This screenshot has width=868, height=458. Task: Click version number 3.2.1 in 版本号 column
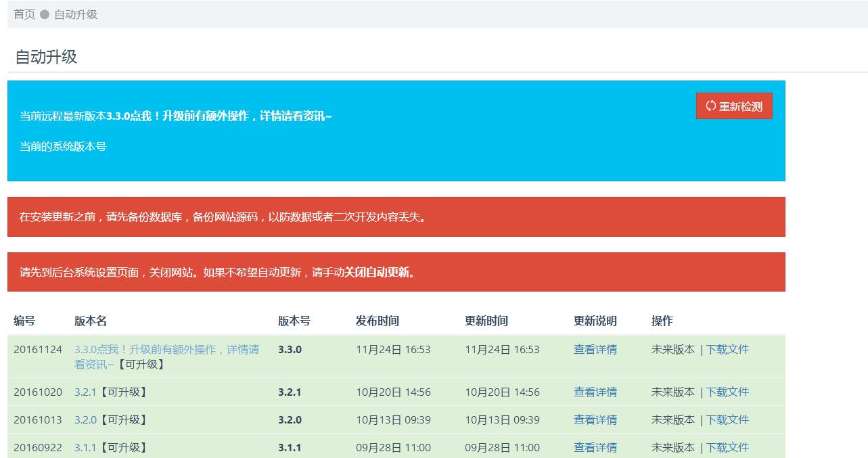[x=290, y=392]
